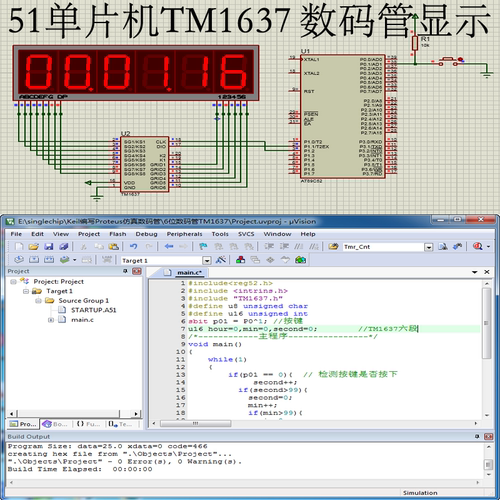This screenshot has height=500, width=500.
Task: Switch to the main.c editor tab
Action: 189,273
